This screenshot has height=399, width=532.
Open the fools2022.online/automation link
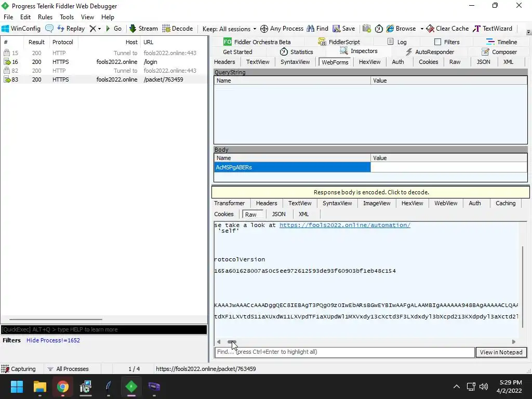tap(345, 225)
